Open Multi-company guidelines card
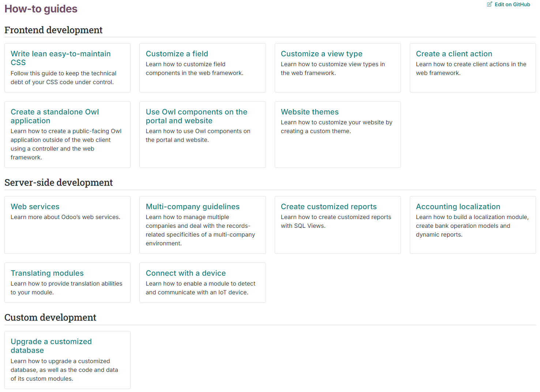This screenshot has height=392, width=540. coord(202,225)
